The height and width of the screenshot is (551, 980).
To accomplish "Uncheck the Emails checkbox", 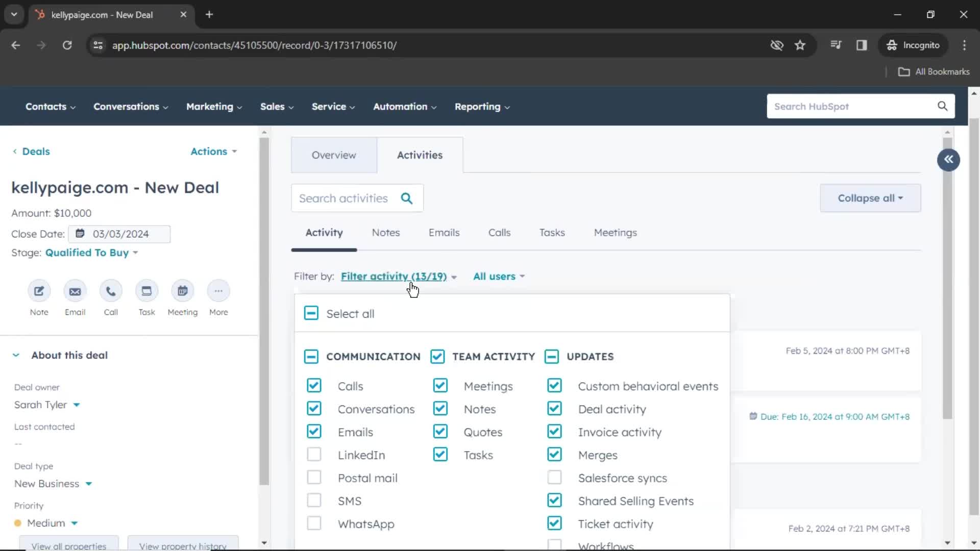I will [314, 432].
